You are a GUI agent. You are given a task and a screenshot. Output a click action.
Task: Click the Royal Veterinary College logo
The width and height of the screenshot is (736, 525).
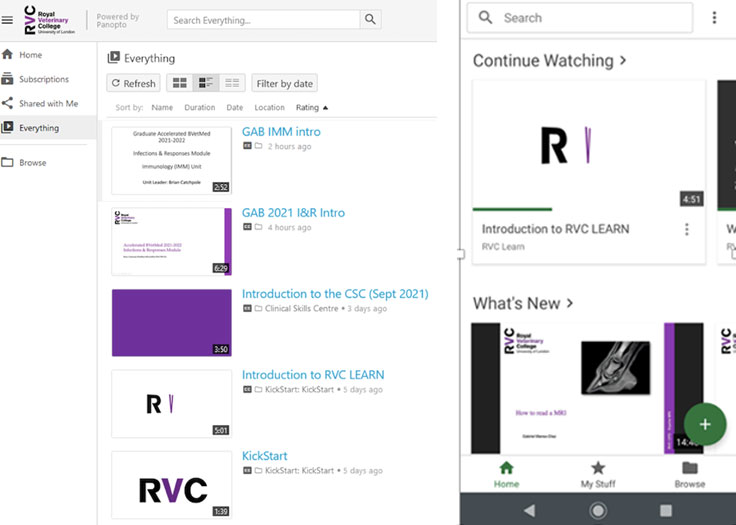49,20
